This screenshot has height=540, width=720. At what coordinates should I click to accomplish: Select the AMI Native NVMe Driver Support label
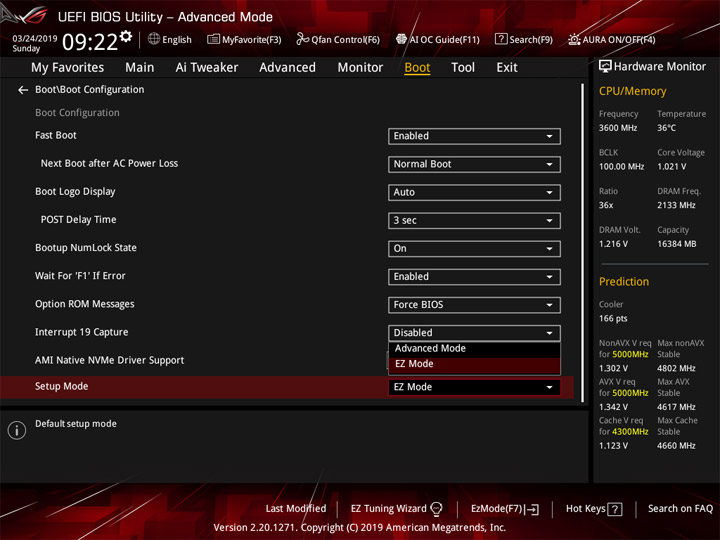click(x=109, y=360)
